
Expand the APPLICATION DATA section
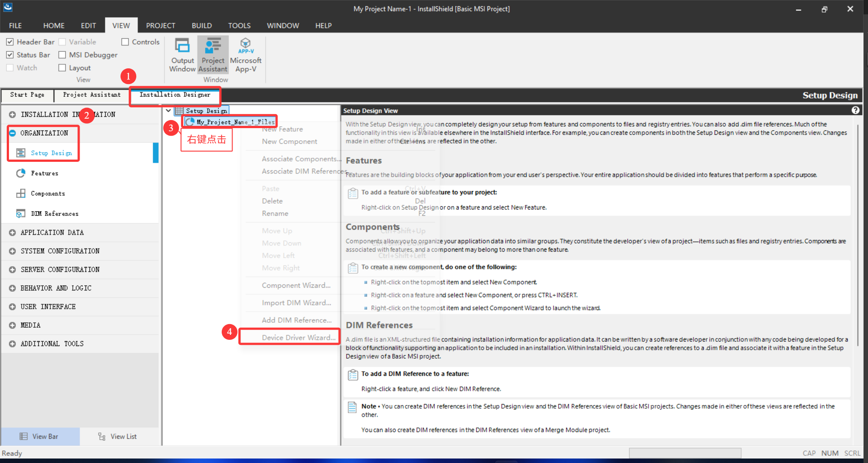pyautogui.click(x=12, y=232)
